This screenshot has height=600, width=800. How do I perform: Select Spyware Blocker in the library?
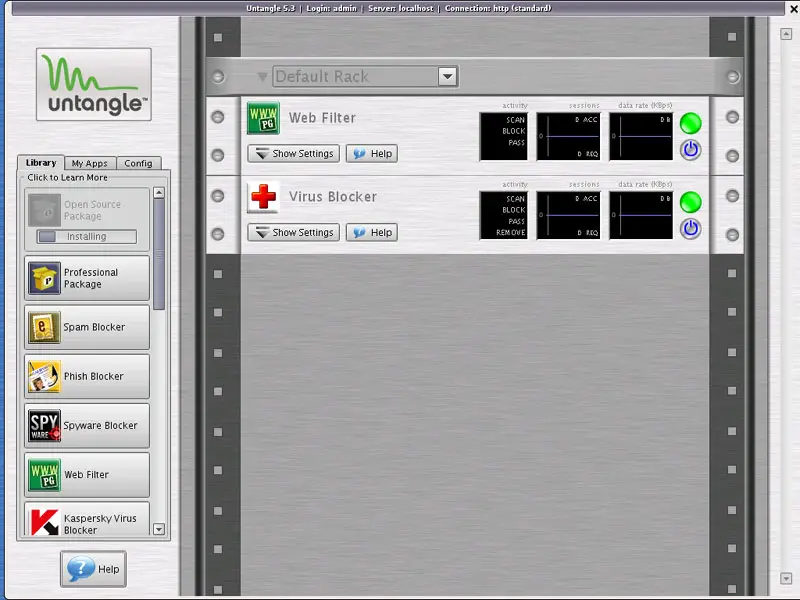[x=87, y=426]
